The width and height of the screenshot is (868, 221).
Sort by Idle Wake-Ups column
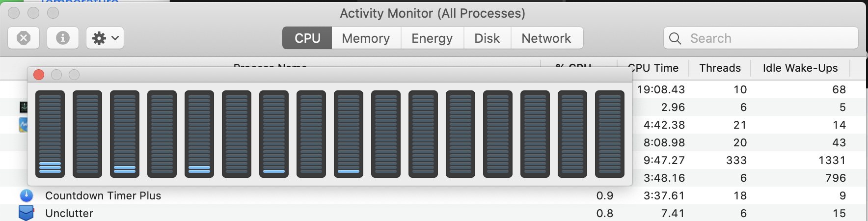tap(800, 68)
